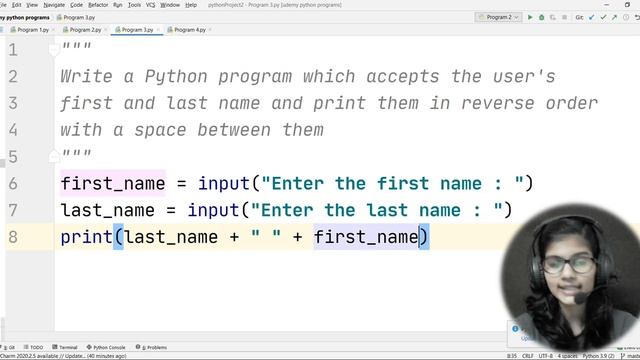Open the Problems tool window
The image size is (640, 360).
(x=151, y=347)
